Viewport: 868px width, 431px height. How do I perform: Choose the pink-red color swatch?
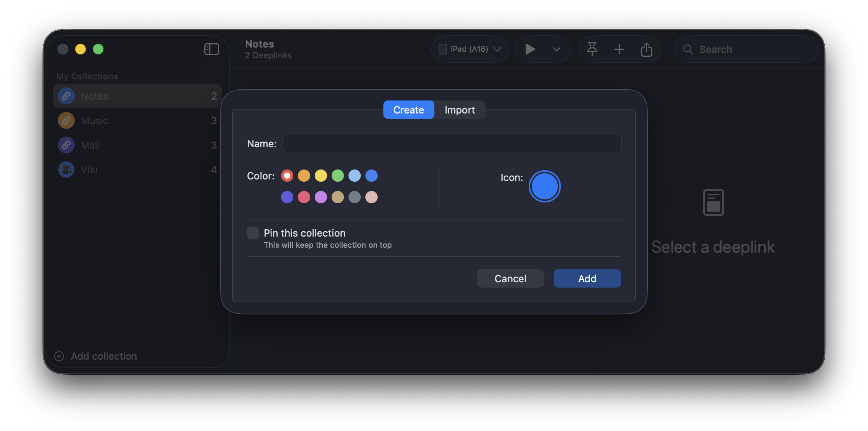(304, 197)
